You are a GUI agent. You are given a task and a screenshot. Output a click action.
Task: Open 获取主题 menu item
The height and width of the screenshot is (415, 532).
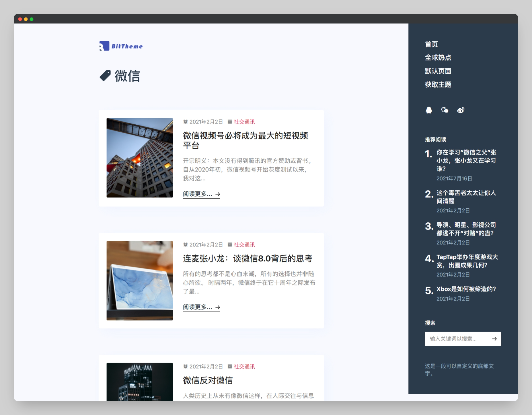point(438,85)
